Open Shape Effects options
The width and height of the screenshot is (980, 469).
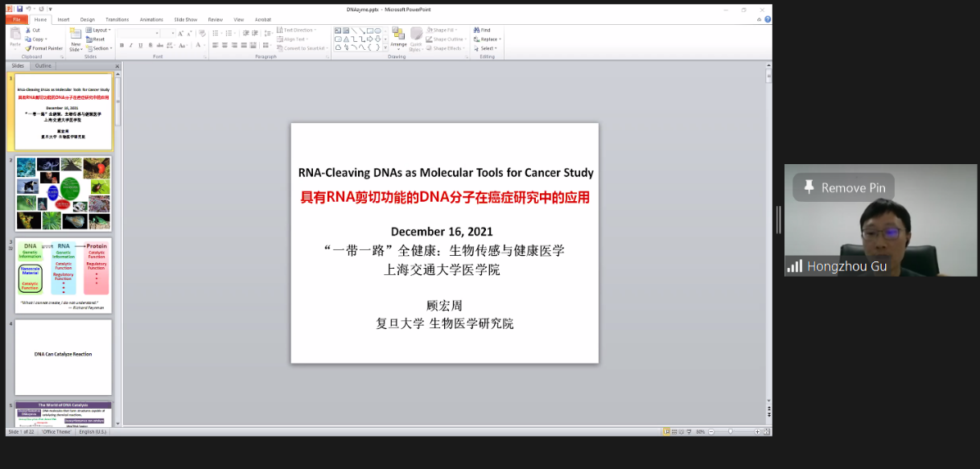(446, 48)
